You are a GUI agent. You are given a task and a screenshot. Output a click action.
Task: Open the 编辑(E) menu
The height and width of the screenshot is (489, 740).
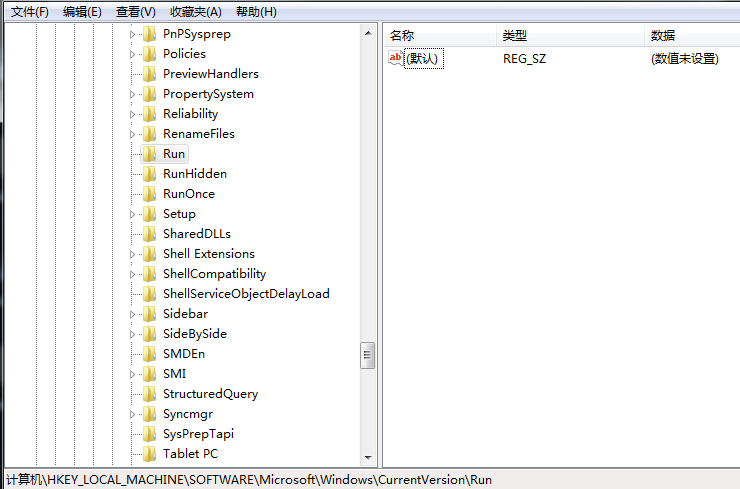[82, 12]
